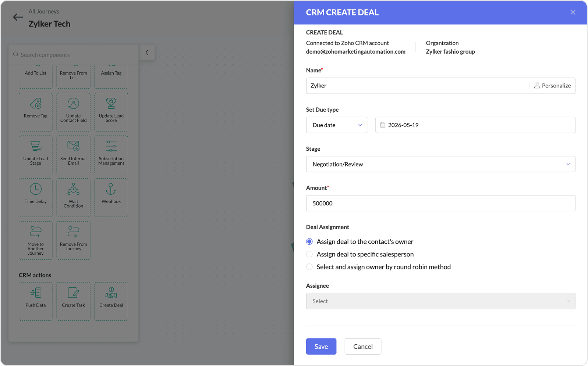The height and width of the screenshot is (366, 588).
Task: Select the Update Lead Score component
Action: [x=111, y=112]
